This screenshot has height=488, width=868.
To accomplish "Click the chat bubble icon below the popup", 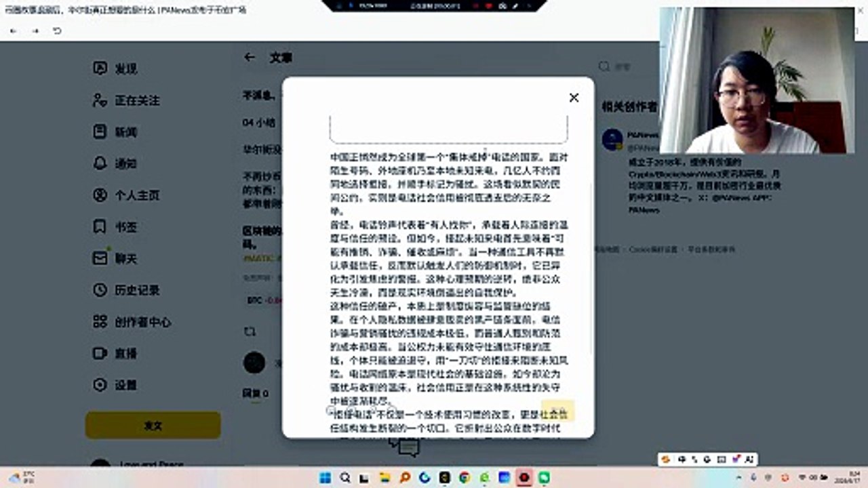I will 404,447.
